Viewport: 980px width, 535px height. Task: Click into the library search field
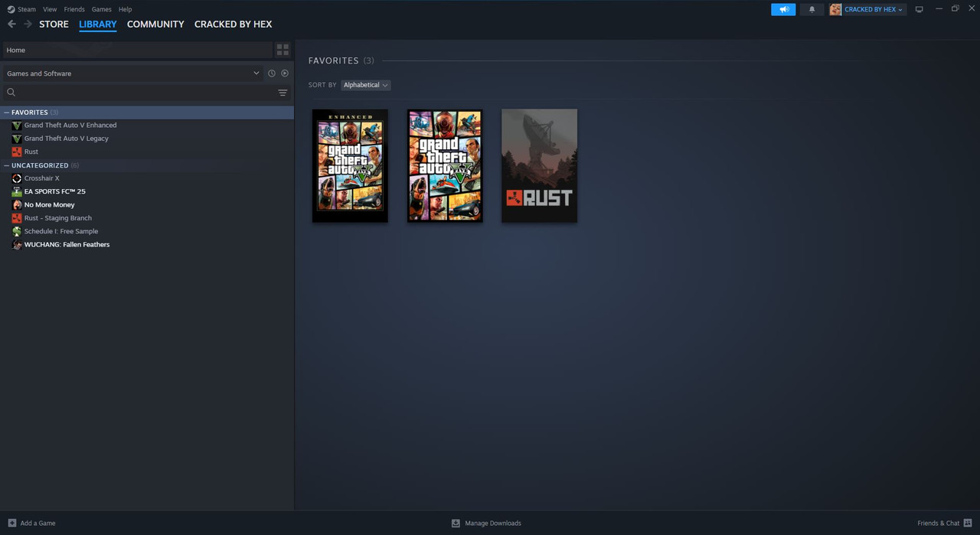pyautogui.click(x=145, y=92)
